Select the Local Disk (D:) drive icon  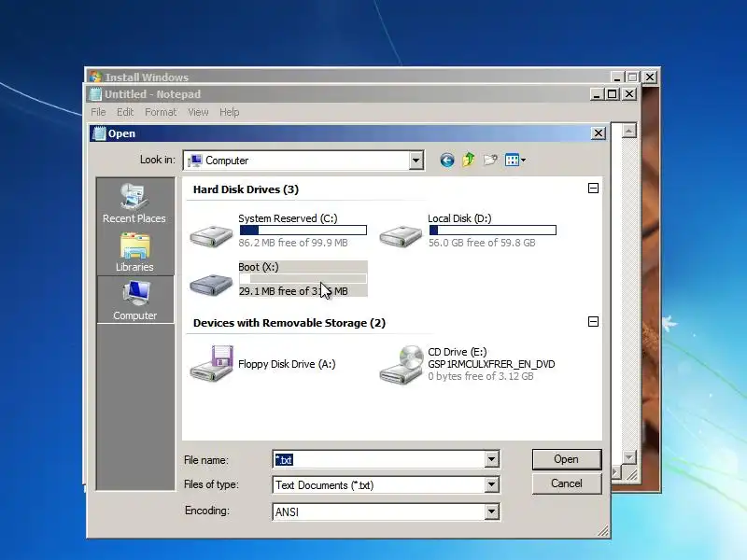coord(401,235)
